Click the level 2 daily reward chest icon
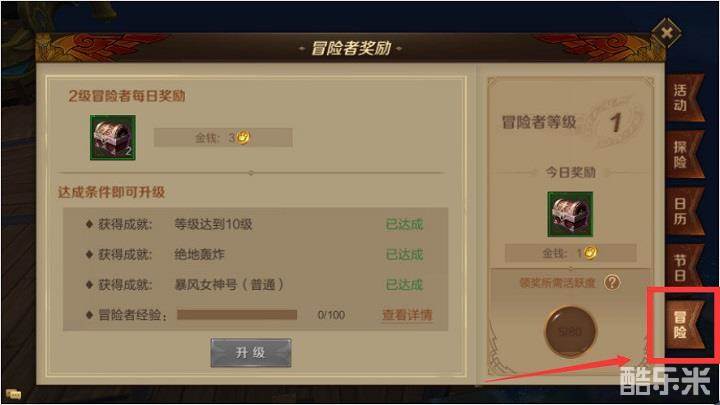 click(x=112, y=137)
